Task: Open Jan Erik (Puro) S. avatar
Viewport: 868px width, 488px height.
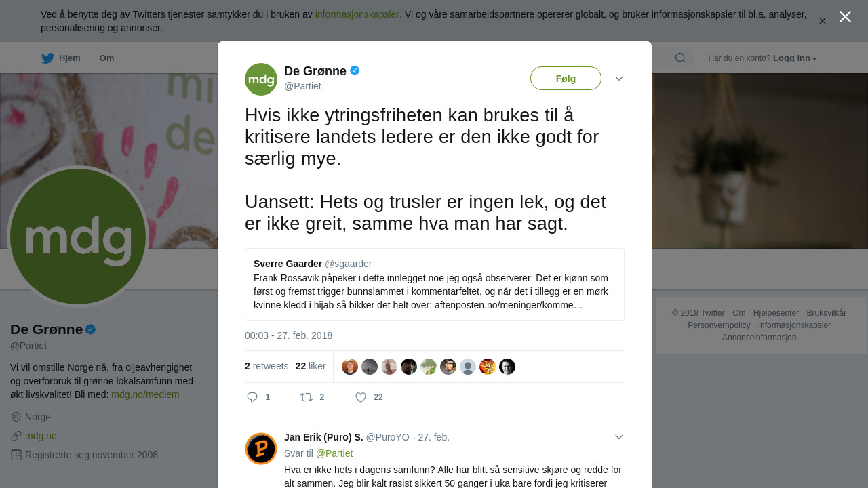Action: 261,449
